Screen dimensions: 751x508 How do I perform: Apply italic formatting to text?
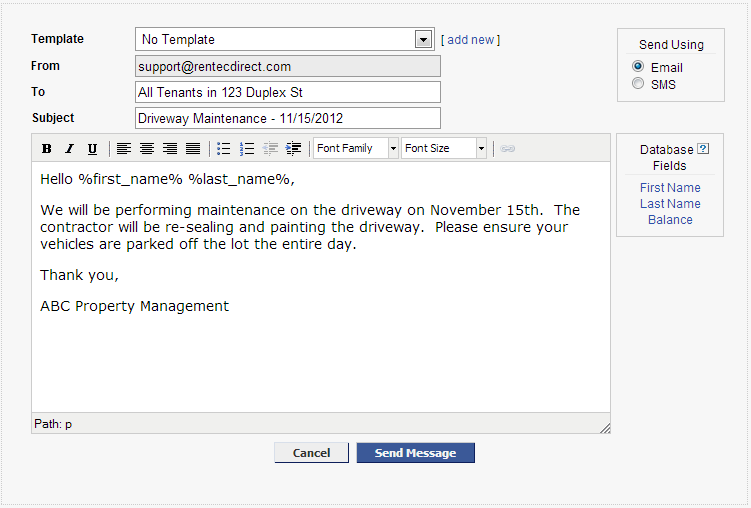click(69, 149)
